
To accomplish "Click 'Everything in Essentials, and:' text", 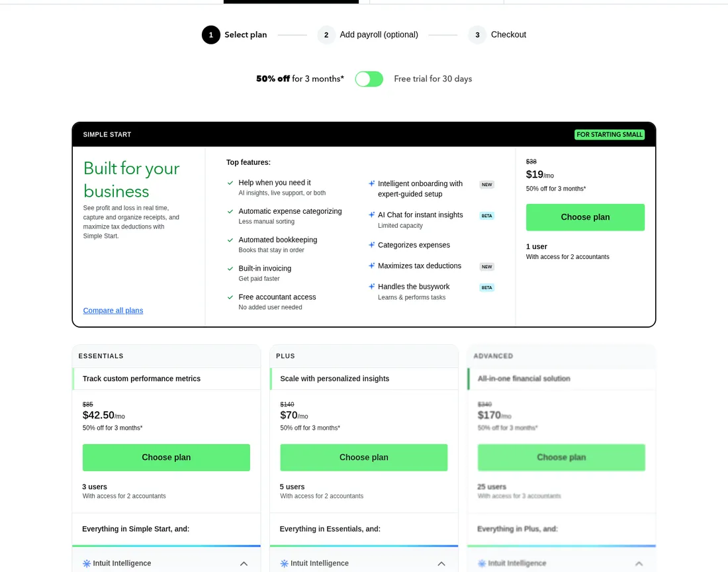I will (330, 529).
